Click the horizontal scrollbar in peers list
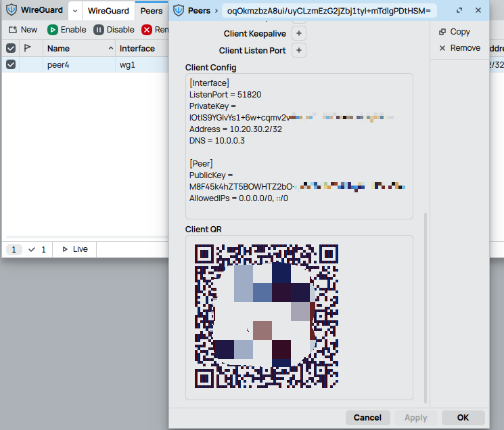504x430 pixels. (87, 237)
